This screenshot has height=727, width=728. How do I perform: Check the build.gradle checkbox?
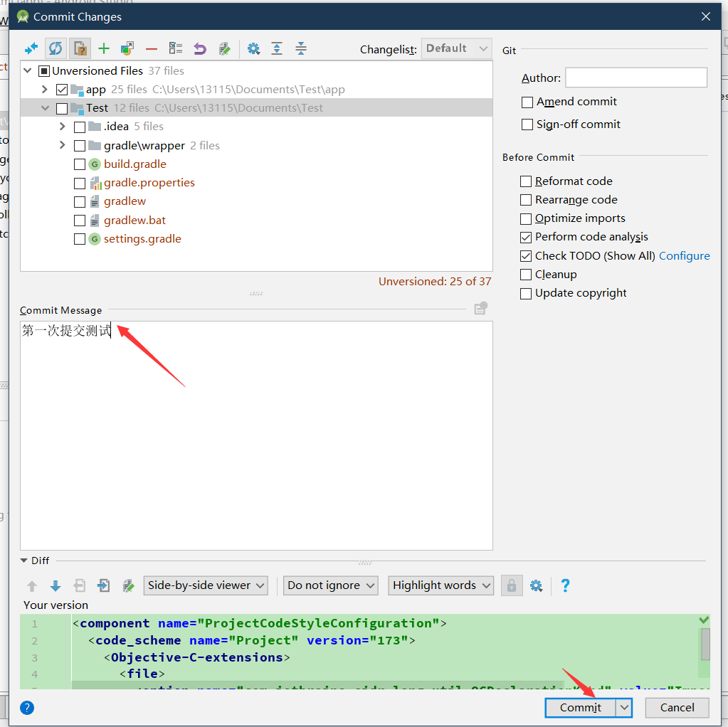[80, 164]
